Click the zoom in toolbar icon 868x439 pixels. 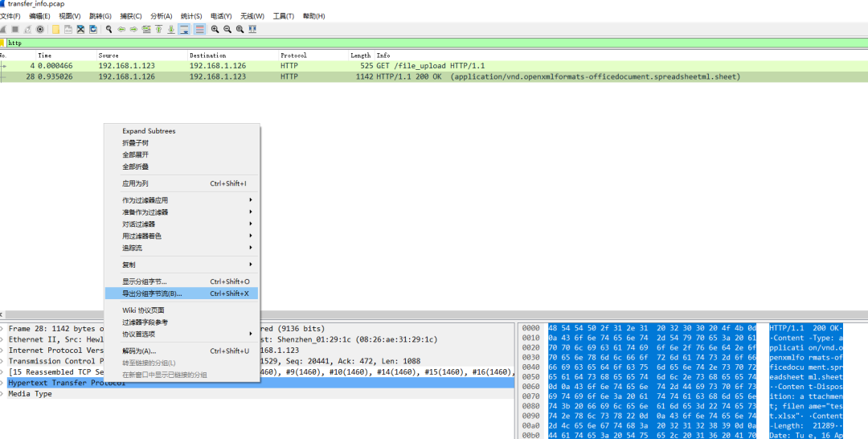tap(215, 29)
